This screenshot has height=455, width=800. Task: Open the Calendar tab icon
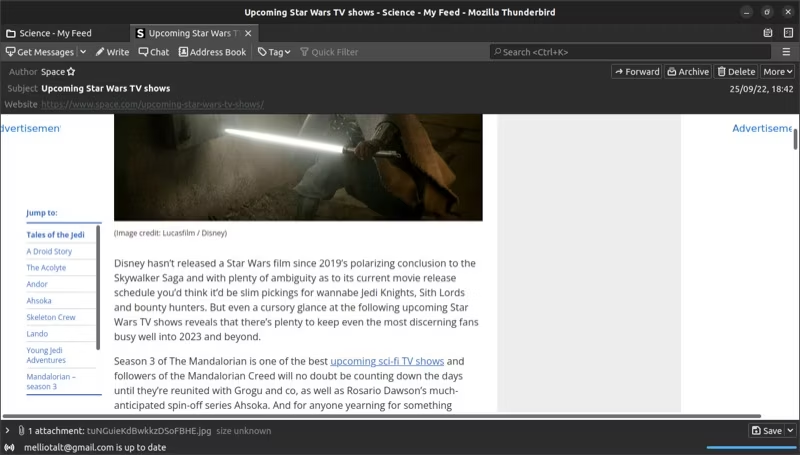pos(768,33)
